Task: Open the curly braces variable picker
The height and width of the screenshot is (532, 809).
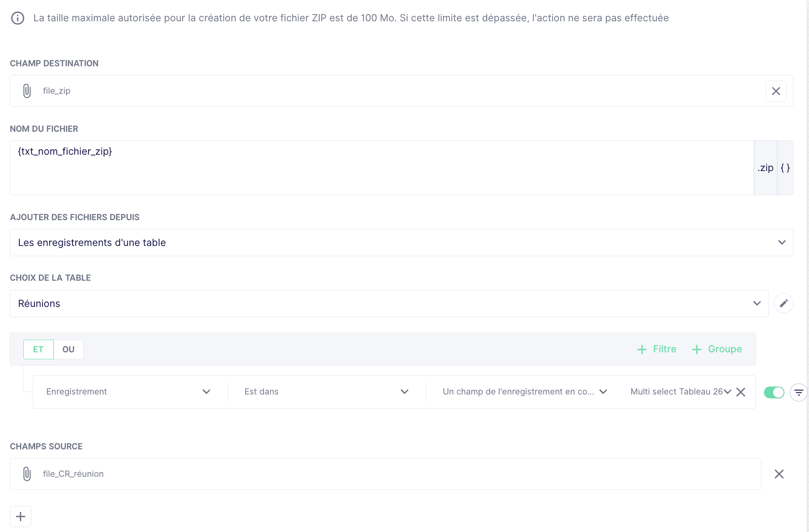Action: (x=785, y=168)
